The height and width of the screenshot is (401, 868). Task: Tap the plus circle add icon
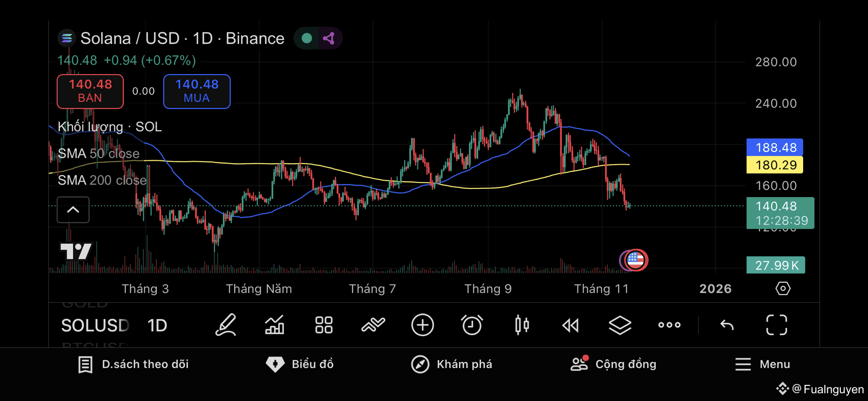(x=422, y=325)
